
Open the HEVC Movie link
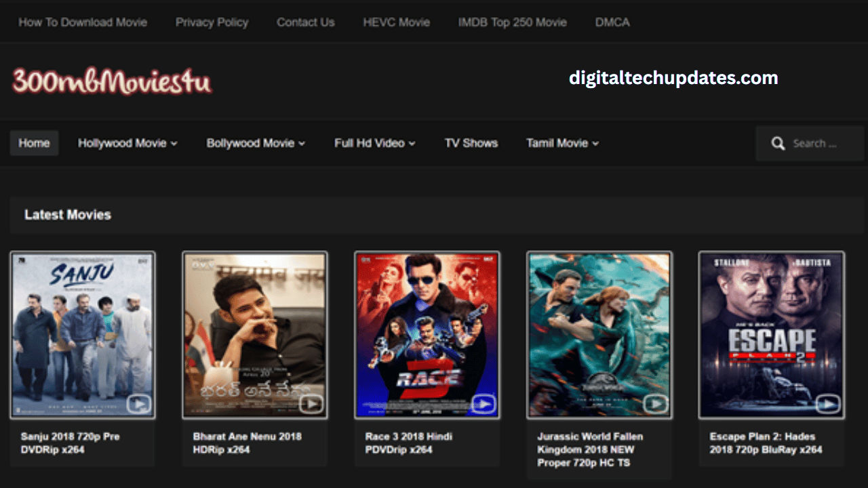pyautogui.click(x=397, y=22)
